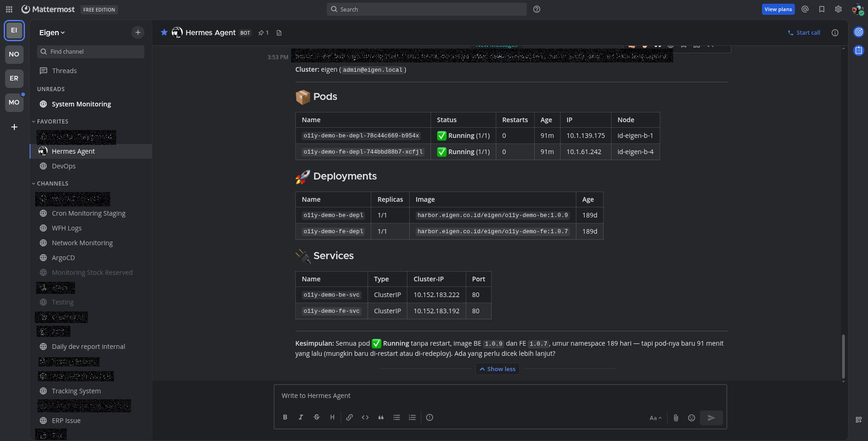
Task: Open pinned messages icon in header
Action: pos(263,33)
